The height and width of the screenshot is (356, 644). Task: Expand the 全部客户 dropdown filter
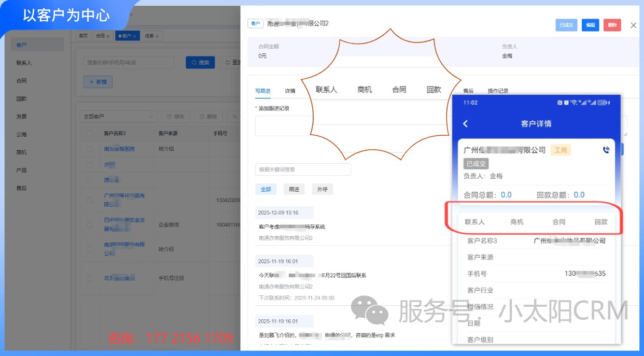coord(119,117)
